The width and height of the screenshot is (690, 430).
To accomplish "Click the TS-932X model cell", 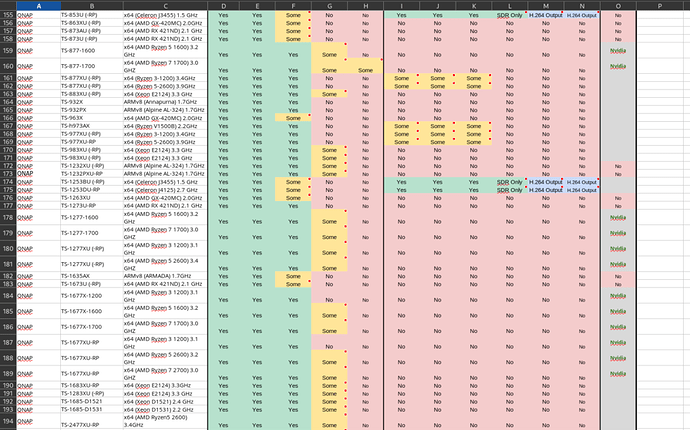I will point(92,102).
